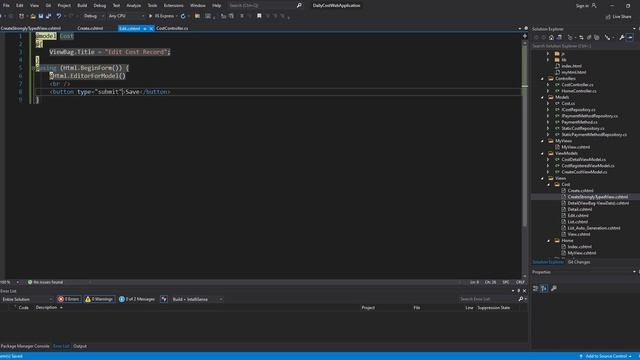The height and width of the screenshot is (360, 640).
Task: Toggle bookmark using the toolbar bookmark icon
Action: (x=259, y=16)
